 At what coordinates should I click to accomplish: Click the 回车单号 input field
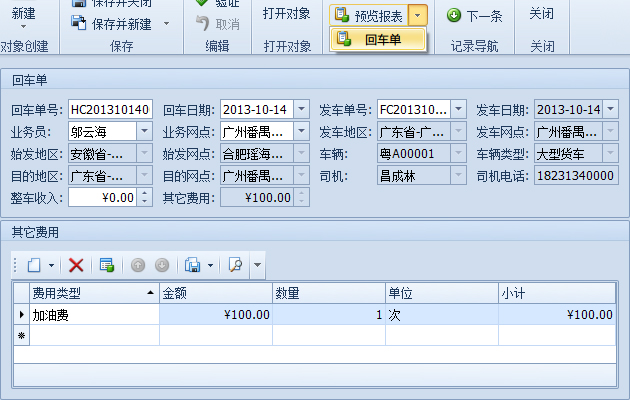(109, 109)
